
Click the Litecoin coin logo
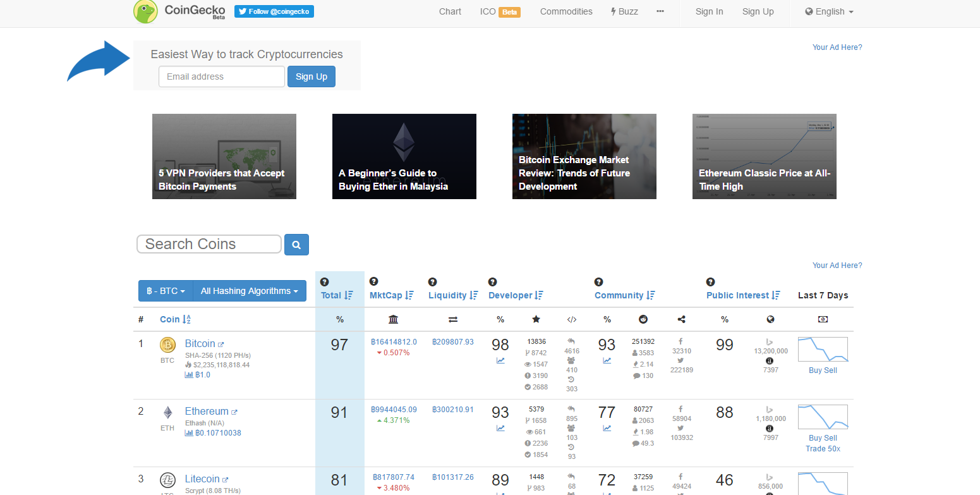167,480
